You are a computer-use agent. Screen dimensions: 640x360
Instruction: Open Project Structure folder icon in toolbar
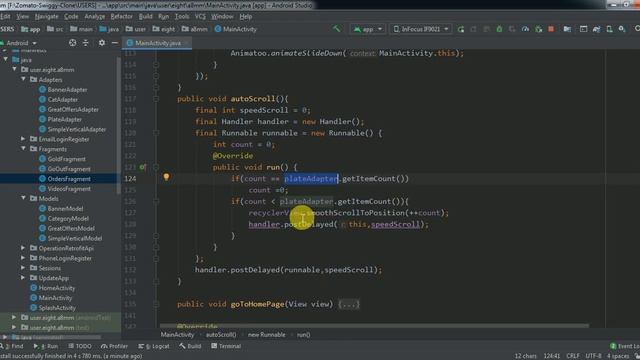[x=567, y=29]
